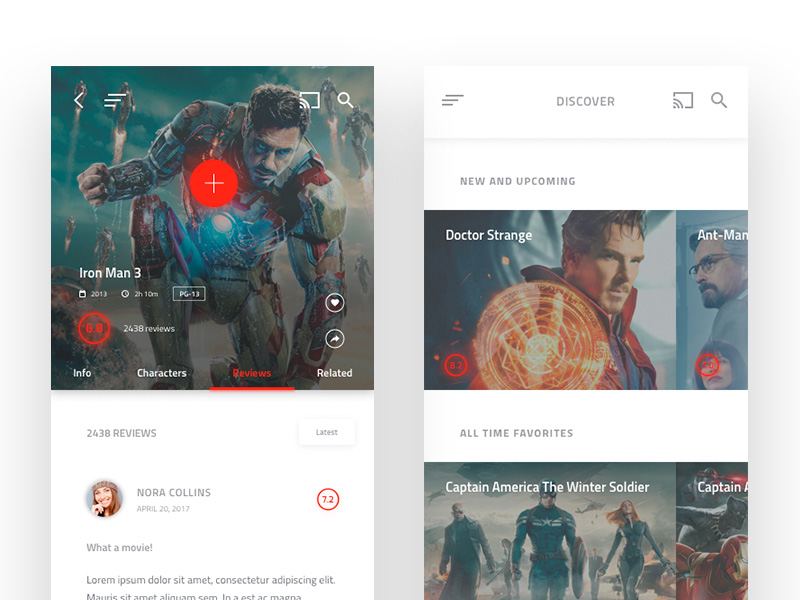Open search on the Iron Man screen
The height and width of the screenshot is (600, 800).
345,100
